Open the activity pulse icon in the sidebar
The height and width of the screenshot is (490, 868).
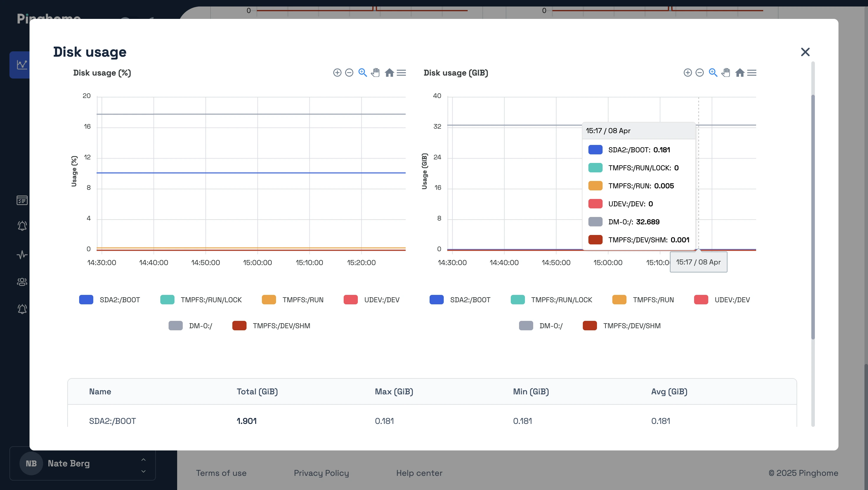pyautogui.click(x=22, y=254)
